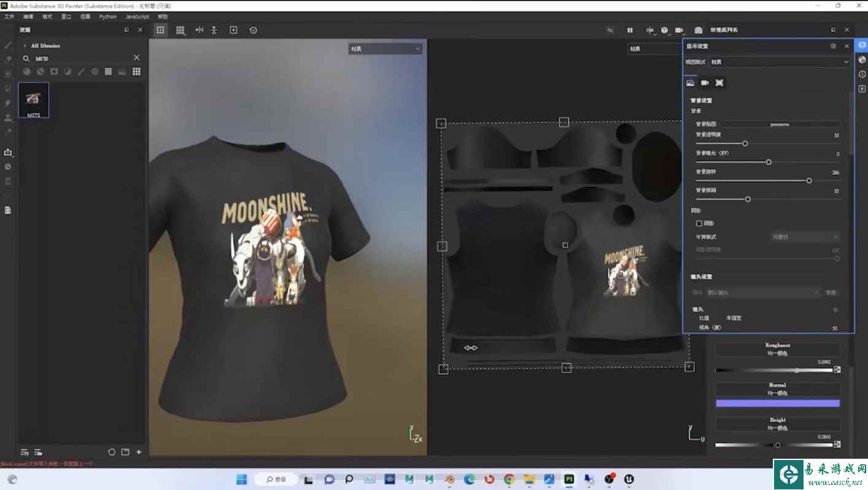Add a new resource with plus icon
This screenshot has height=490, width=868.
click(x=139, y=452)
